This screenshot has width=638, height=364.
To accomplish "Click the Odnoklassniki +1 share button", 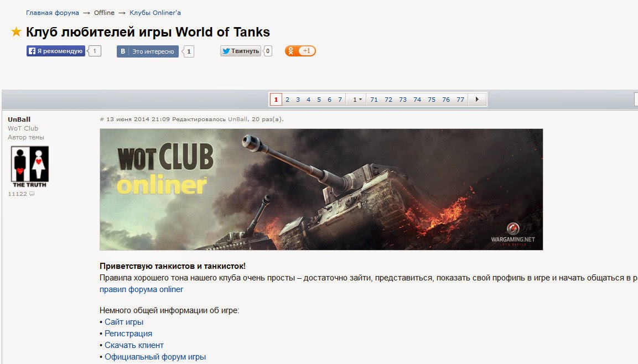I will [x=300, y=51].
